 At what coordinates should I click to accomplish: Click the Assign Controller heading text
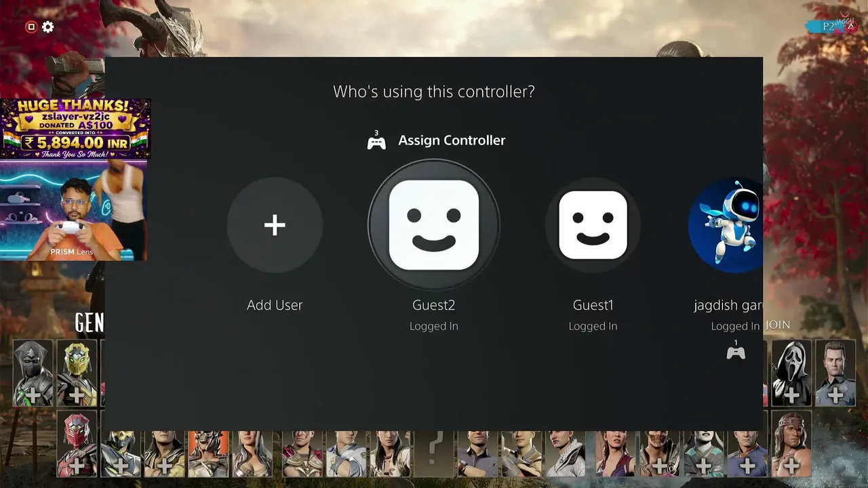pyautogui.click(x=452, y=140)
